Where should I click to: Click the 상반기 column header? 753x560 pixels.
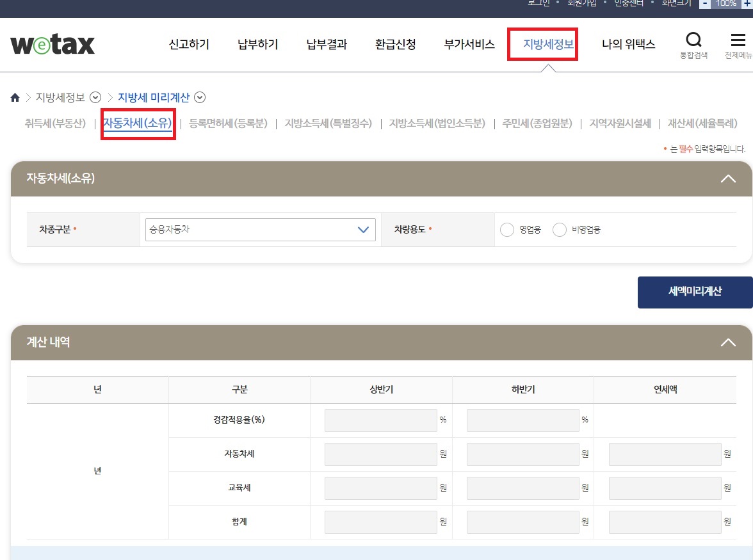(x=382, y=390)
